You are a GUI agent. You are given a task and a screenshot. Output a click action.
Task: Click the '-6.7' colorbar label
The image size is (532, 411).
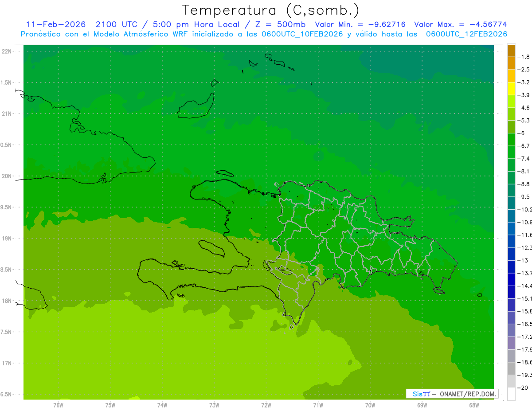point(524,146)
